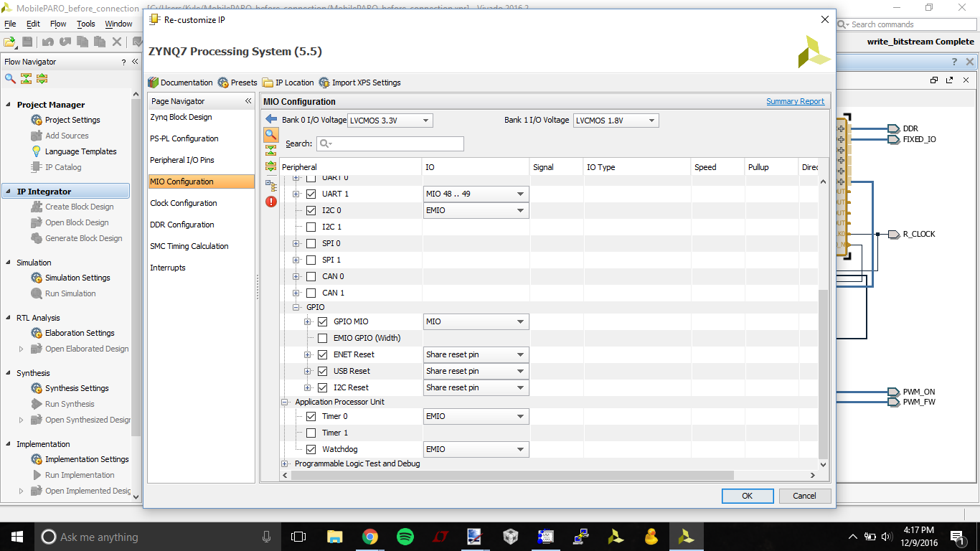Collapse the Page Navigator with the double chevron
Screen dimensions: 980x551
[248, 101]
